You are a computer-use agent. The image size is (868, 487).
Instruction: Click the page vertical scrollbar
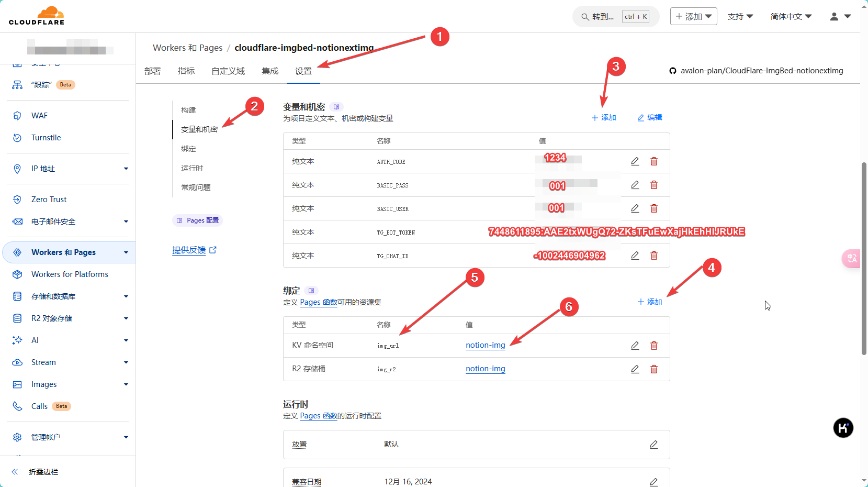point(864,258)
